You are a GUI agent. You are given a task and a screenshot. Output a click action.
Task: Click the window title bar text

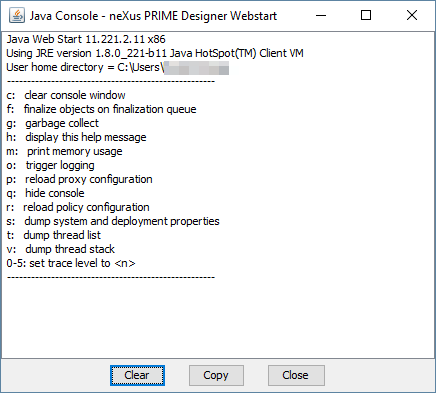click(153, 16)
